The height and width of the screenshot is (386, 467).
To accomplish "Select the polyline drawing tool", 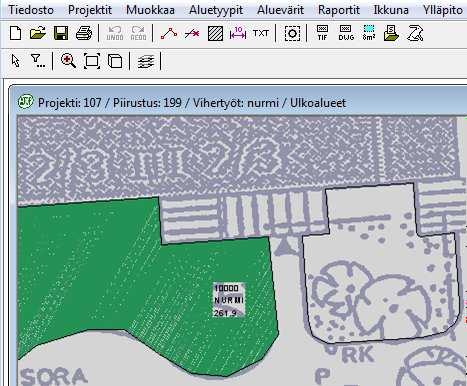I will (169, 34).
